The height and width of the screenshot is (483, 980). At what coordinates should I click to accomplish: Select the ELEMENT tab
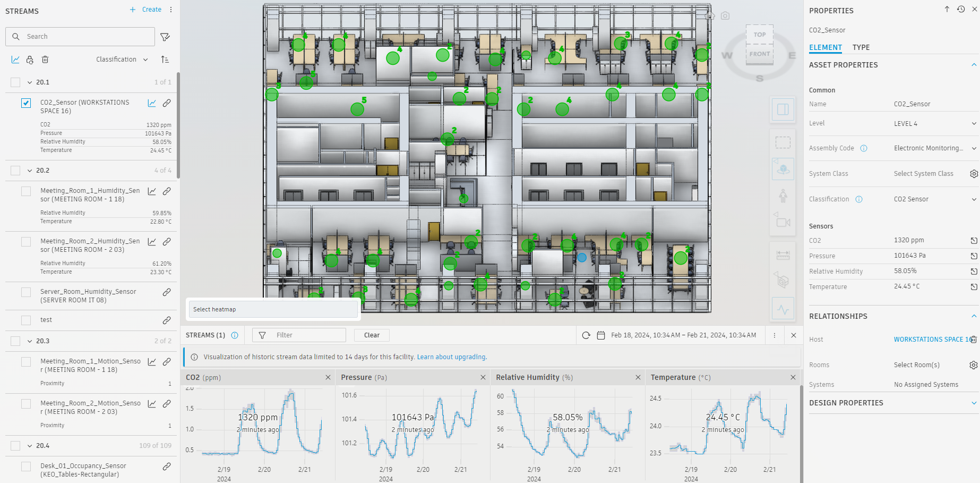825,47
